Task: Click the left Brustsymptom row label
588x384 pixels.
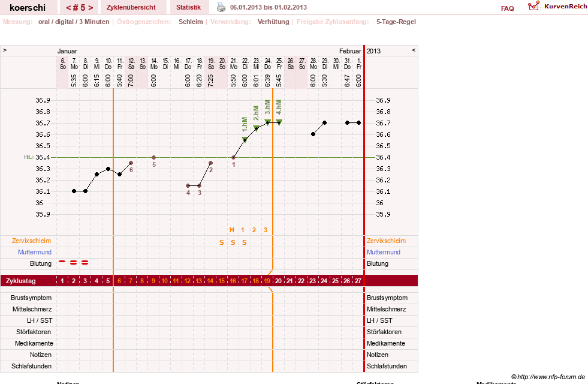Action: coord(31,298)
